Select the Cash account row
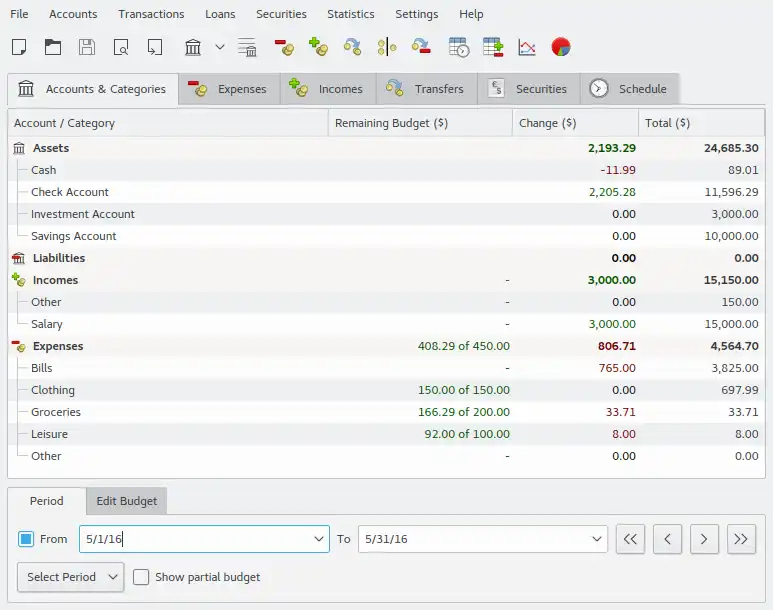 point(386,170)
